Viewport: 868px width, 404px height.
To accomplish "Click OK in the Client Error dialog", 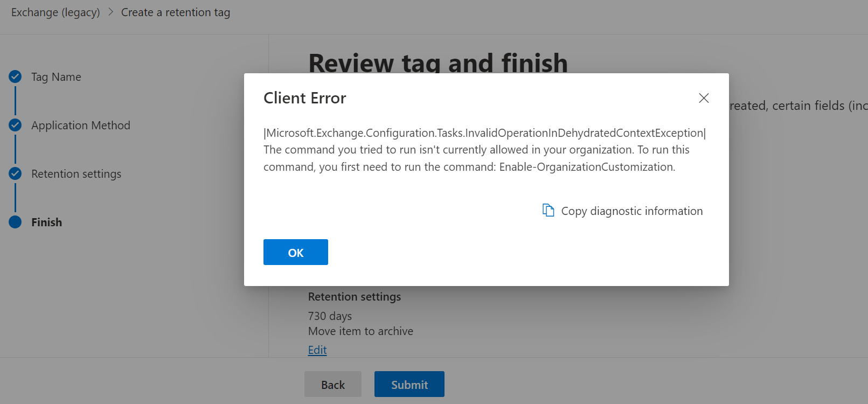I will 296,252.
